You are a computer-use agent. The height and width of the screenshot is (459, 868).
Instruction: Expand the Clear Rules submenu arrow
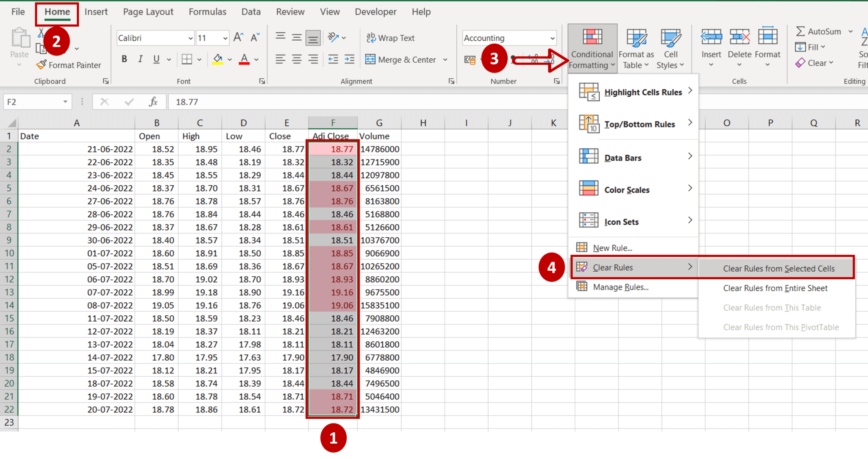click(690, 267)
